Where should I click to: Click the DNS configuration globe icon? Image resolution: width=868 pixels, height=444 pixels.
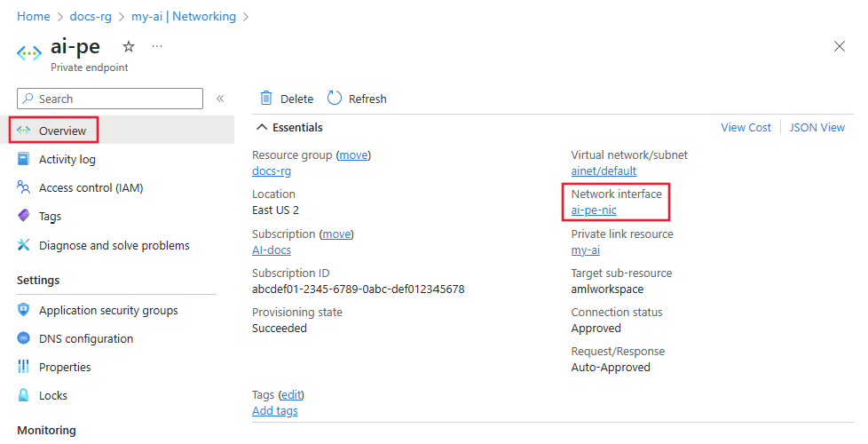[x=23, y=338]
